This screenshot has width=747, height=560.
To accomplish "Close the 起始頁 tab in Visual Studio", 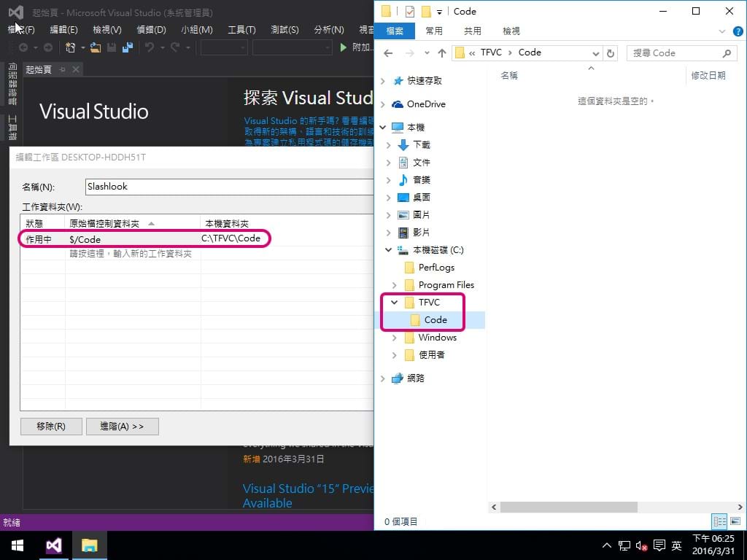I will click(x=76, y=69).
